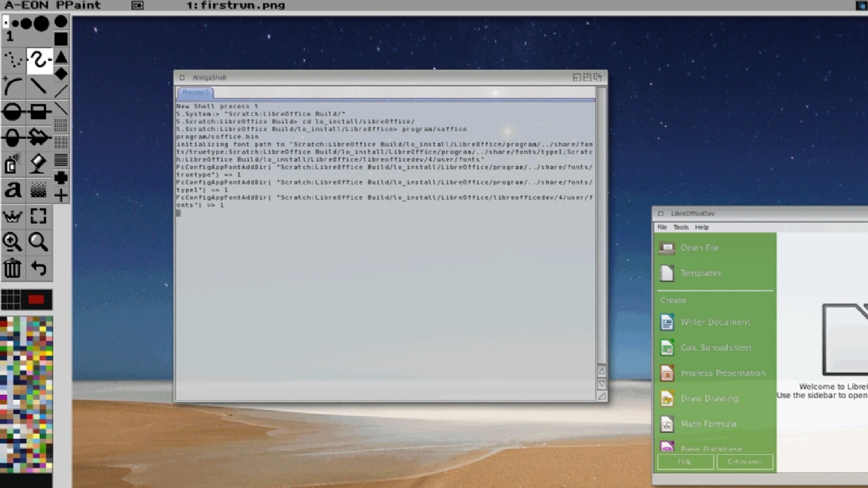
Task: Select the rectangle drawing tool
Action: [39, 112]
